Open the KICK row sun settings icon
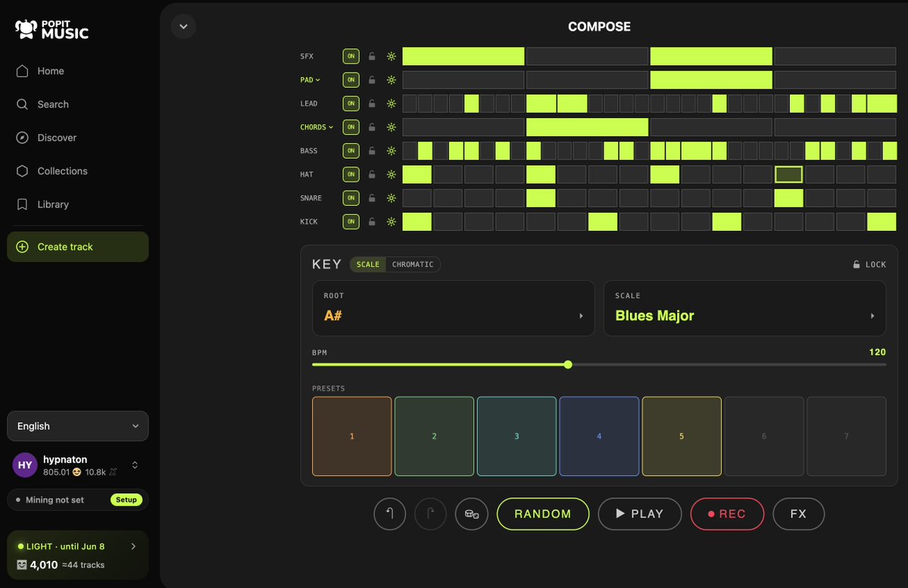This screenshot has height=588, width=908. click(392, 222)
